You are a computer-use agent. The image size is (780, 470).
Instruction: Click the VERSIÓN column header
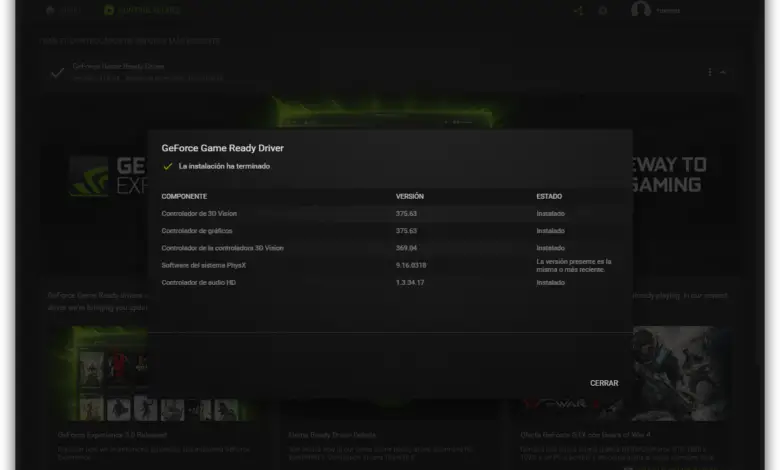(x=409, y=196)
